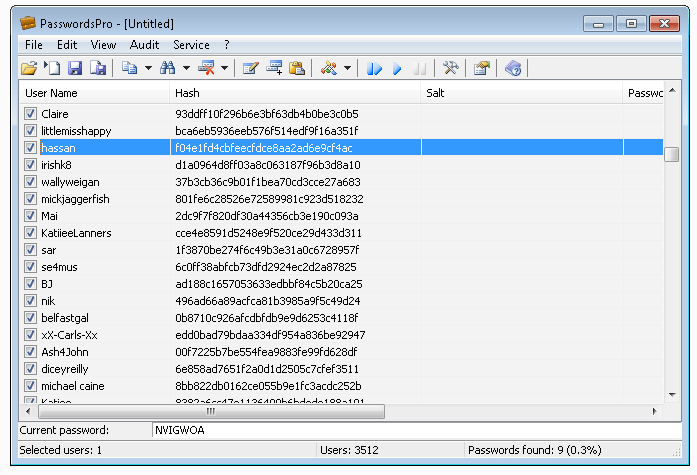Image resolution: width=697 pixels, height=475 pixels.
Task: Create a new project with the blank page icon
Action: click(x=52, y=68)
